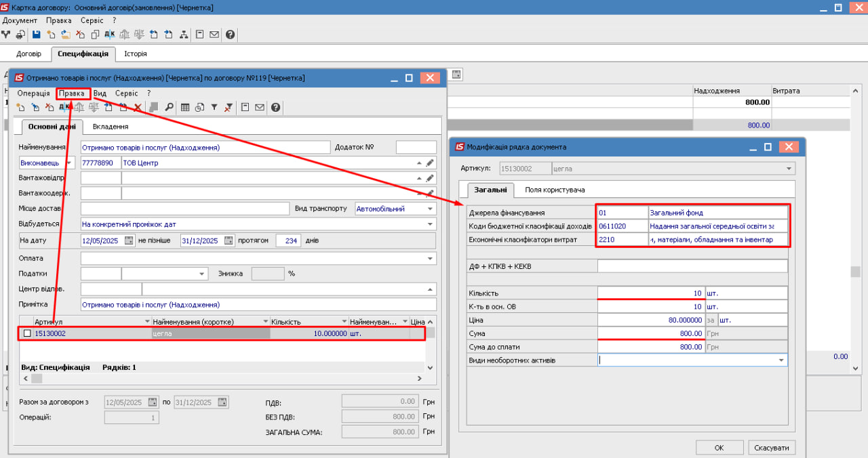Image resolution: width=868 pixels, height=458 pixels.
Task: Expand the Вид транспорту dropdown
Action: pyautogui.click(x=430, y=209)
